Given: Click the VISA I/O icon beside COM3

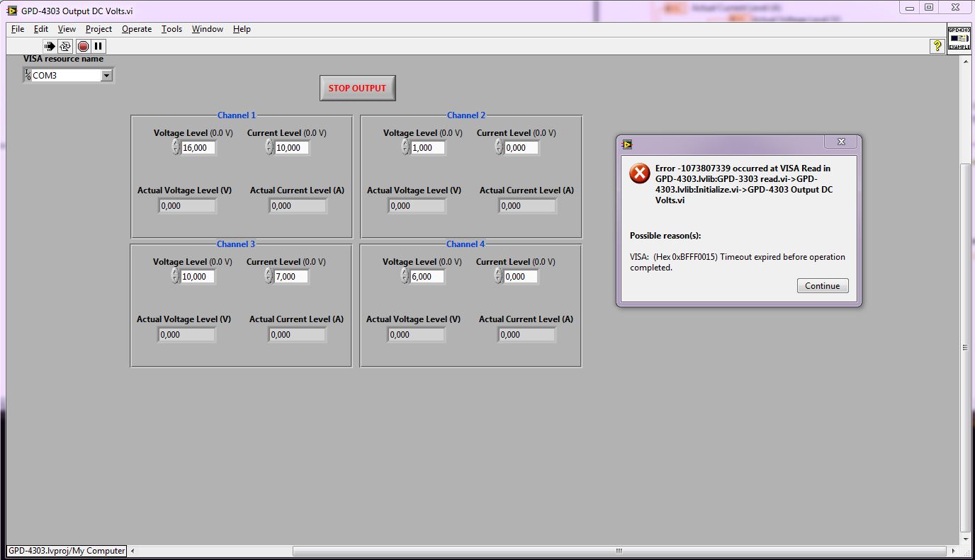Looking at the screenshot, I should click(28, 75).
